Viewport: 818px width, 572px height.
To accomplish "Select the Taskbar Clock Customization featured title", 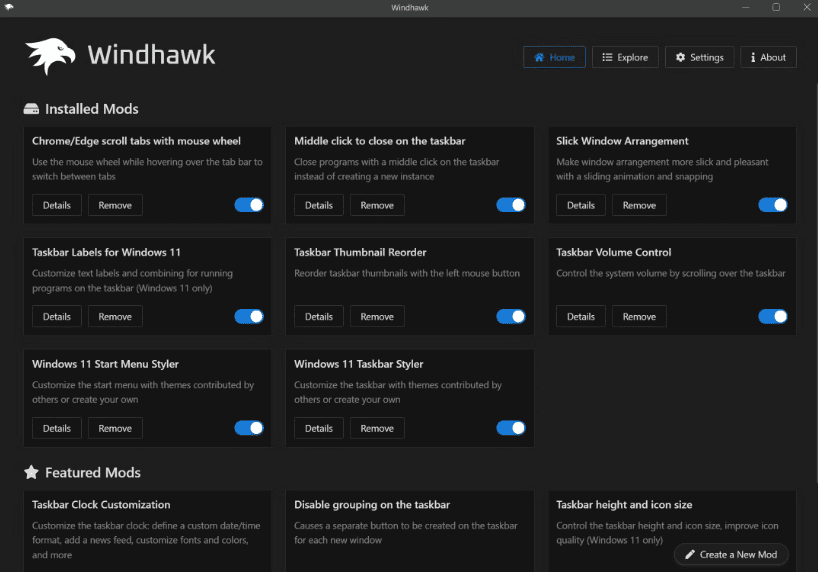I will (x=101, y=505).
